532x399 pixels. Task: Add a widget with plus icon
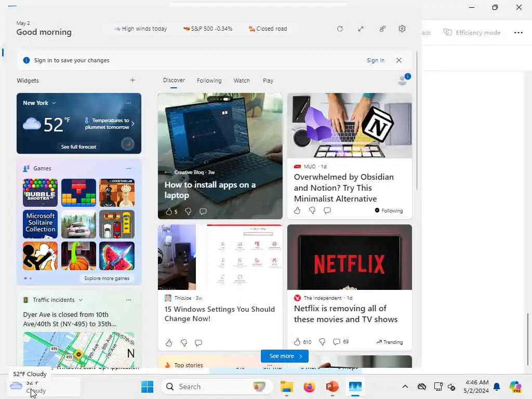(x=132, y=80)
